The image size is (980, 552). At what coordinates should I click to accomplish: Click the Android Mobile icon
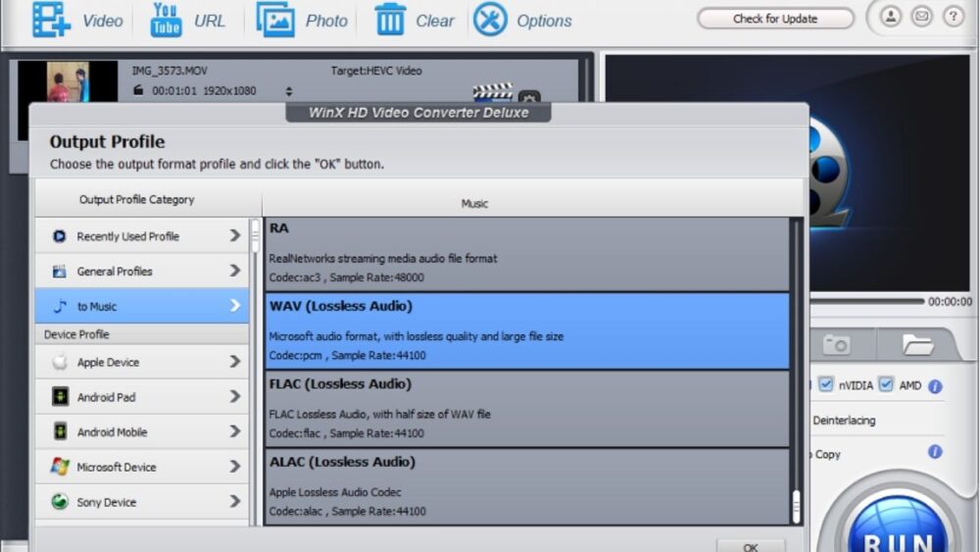pos(60,431)
